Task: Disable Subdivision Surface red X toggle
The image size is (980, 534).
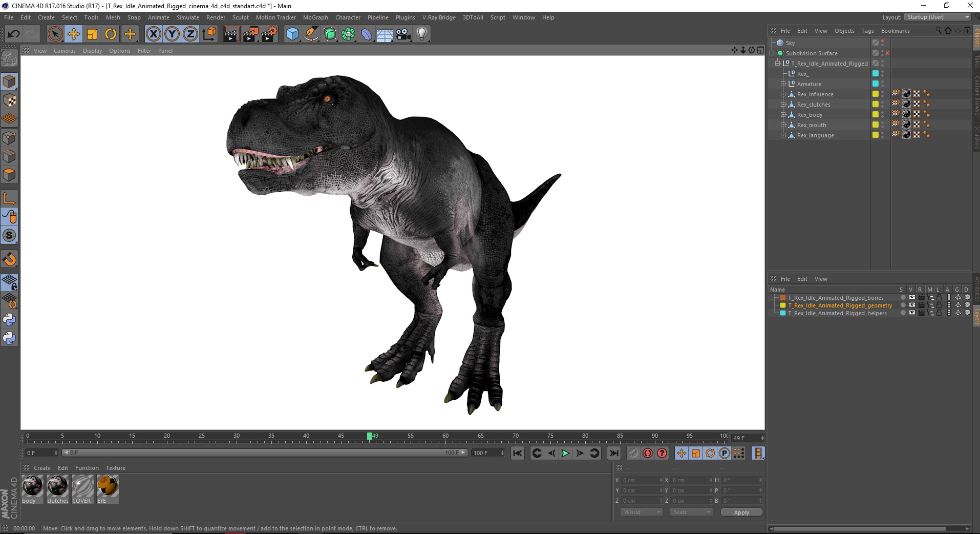Action: coord(887,53)
